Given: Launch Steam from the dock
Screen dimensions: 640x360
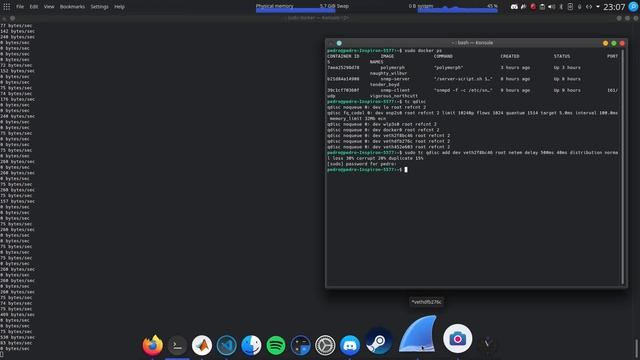Looking at the screenshot, I should coord(378,342).
